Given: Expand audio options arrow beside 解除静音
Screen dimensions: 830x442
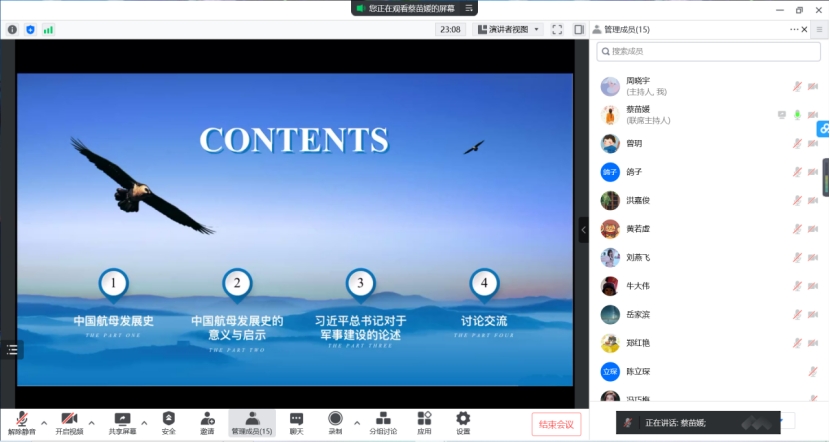Looking at the screenshot, I should [43, 422].
